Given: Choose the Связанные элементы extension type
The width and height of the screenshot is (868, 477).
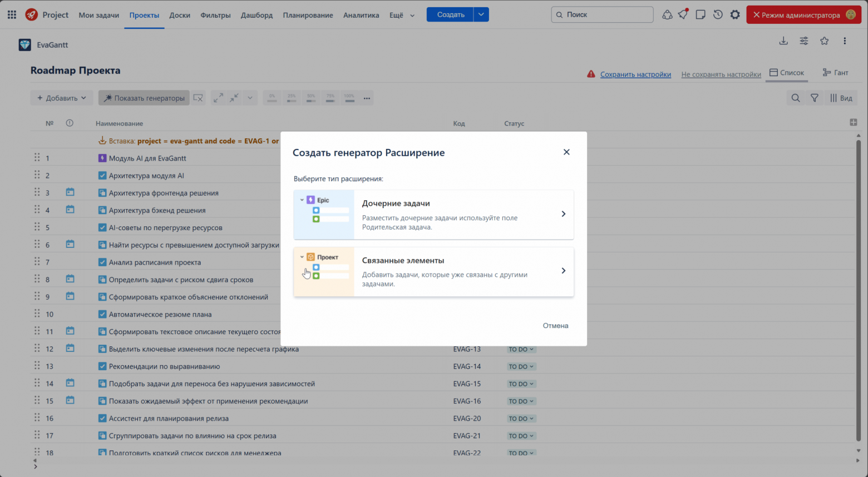Looking at the screenshot, I should (433, 272).
